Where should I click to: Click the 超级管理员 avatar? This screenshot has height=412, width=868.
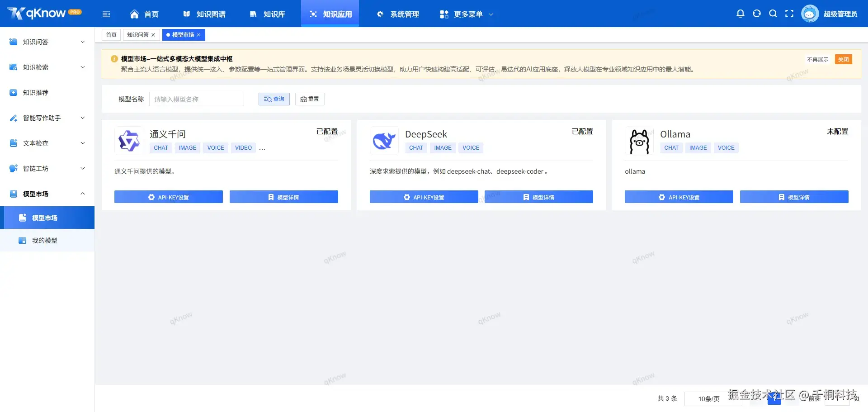point(810,14)
